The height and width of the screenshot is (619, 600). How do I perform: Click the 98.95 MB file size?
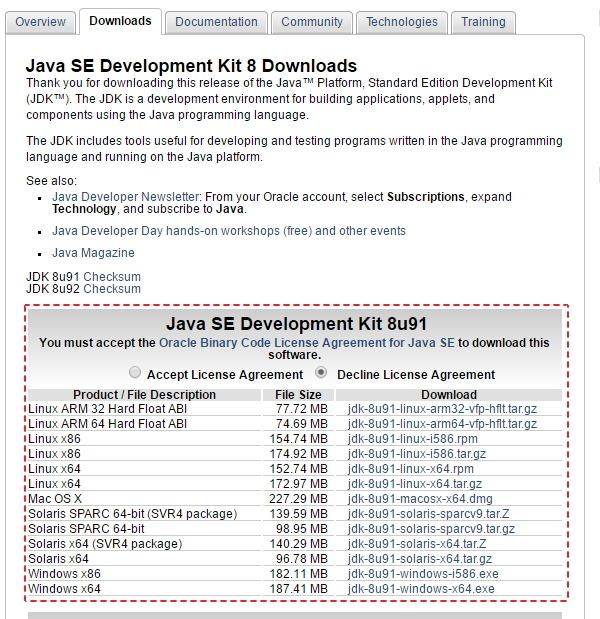tap(302, 529)
